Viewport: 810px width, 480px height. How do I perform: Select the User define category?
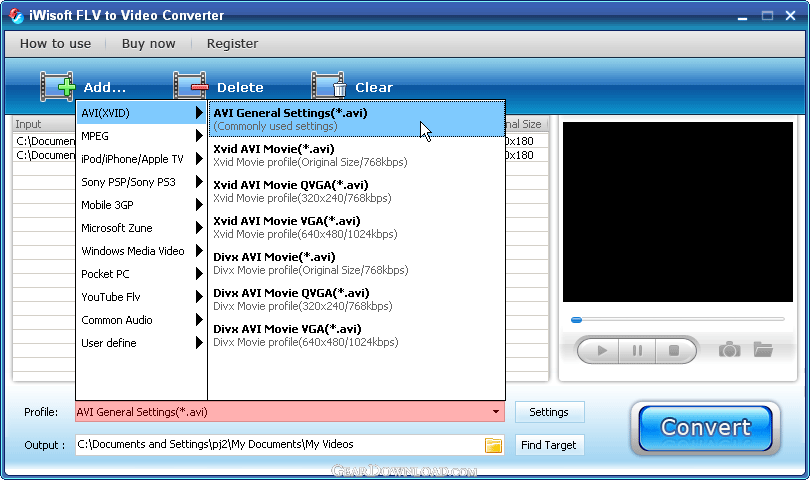pyautogui.click(x=142, y=343)
